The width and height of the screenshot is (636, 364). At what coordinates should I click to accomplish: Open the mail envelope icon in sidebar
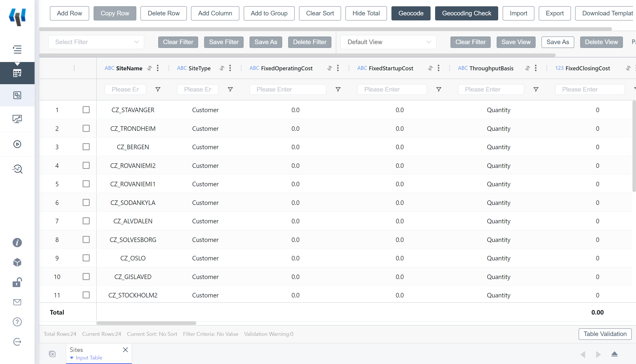[17, 302]
